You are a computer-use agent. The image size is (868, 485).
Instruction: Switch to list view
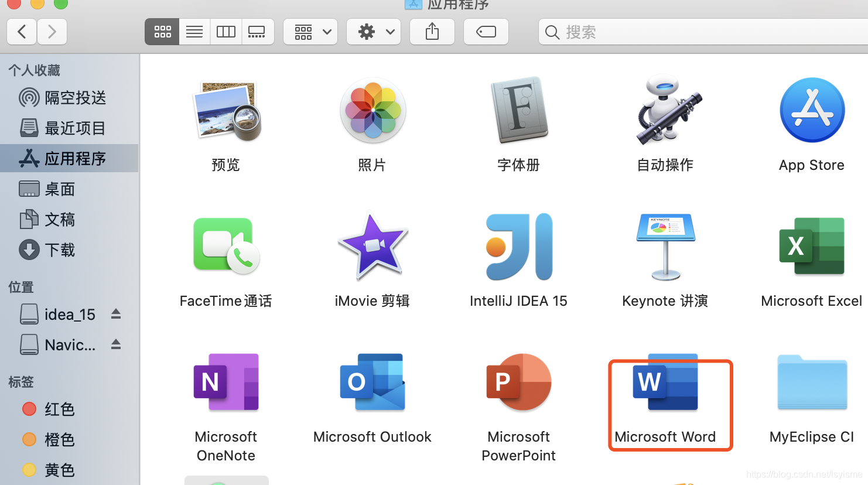[194, 32]
